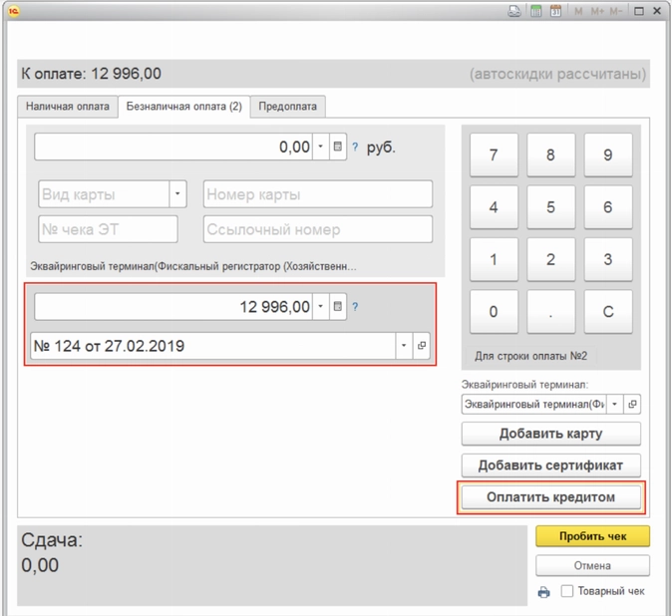Expand the Вид карты dropdown
Viewport: 672px width, 616px height.
click(177, 194)
